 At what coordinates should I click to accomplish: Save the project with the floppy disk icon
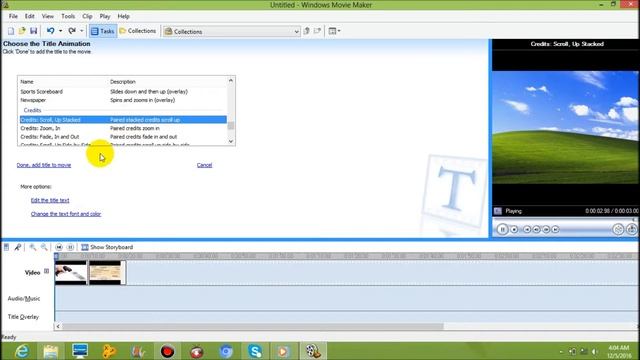pyautogui.click(x=33, y=31)
